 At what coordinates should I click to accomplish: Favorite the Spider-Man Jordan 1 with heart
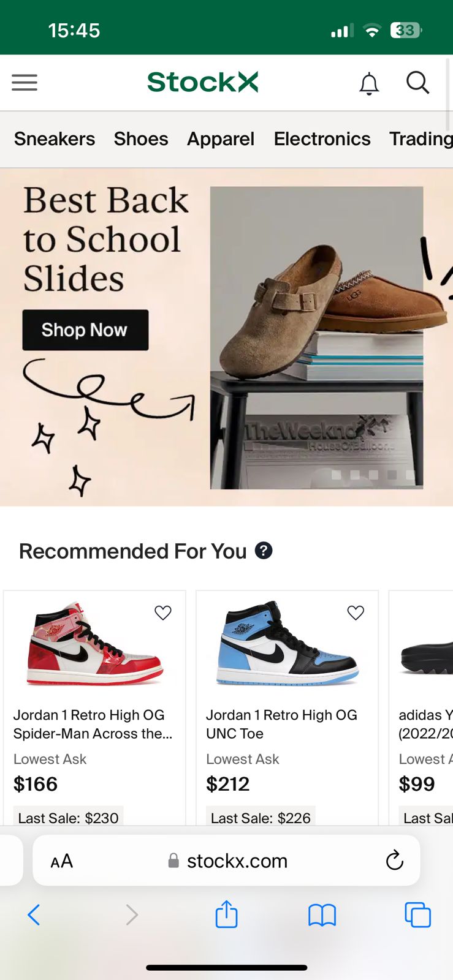pos(163,612)
